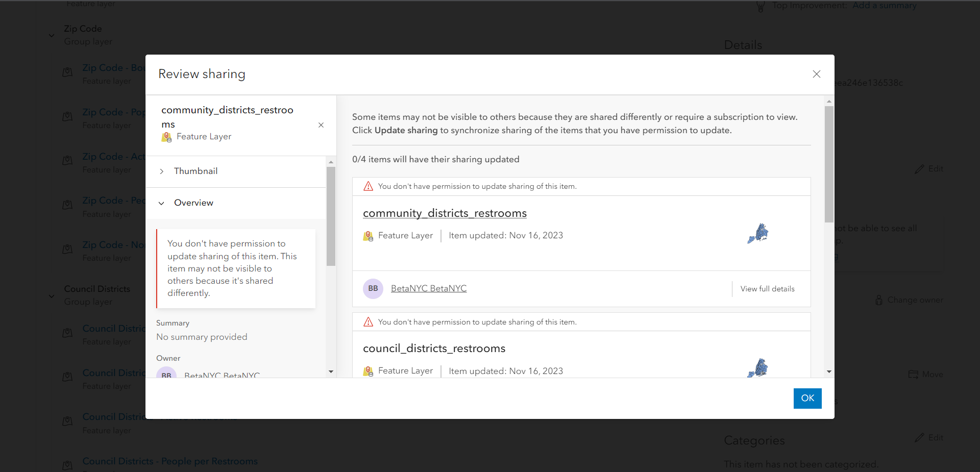Click the Feature Layer icon beside council_districts_restrooms

(x=368, y=371)
